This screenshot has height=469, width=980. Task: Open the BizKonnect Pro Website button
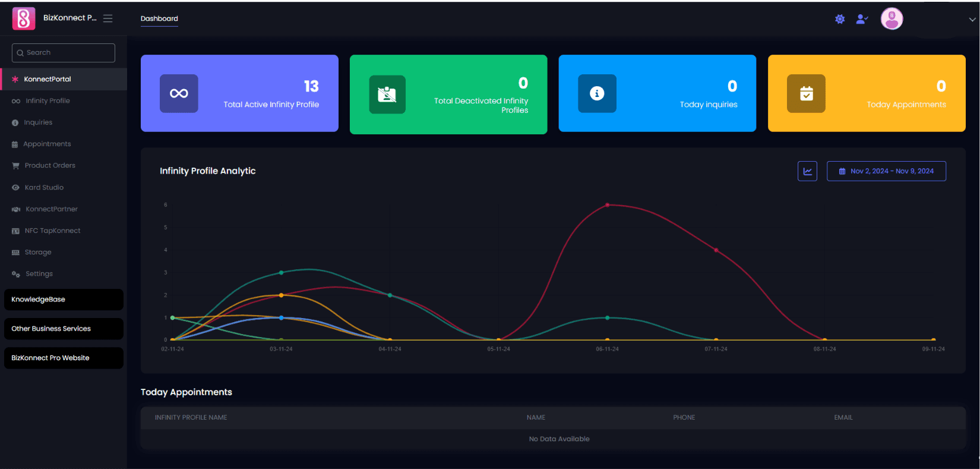pyautogui.click(x=64, y=358)
